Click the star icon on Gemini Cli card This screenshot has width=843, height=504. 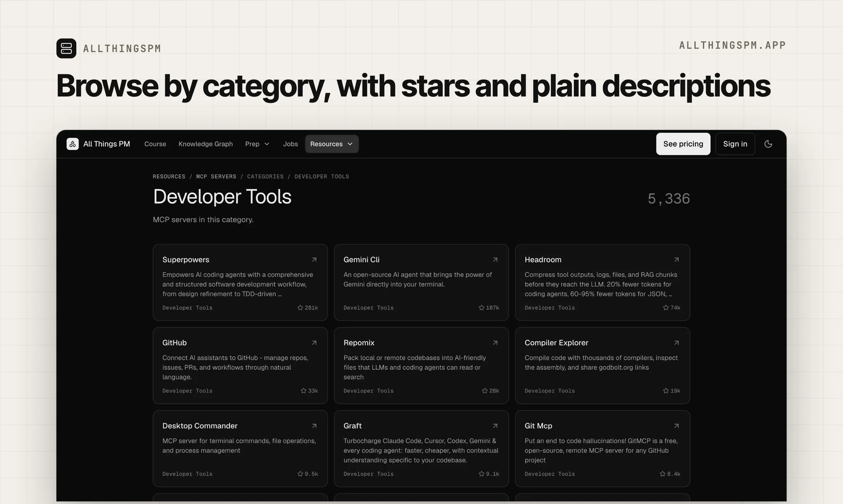coord(481,308)
